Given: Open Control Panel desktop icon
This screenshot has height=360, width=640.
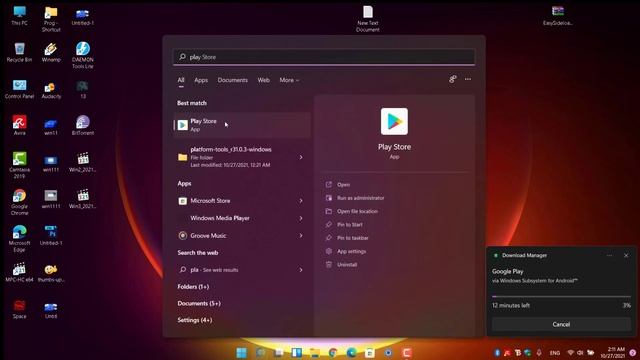Looking at the screenshot, I should tap(20, 89).
